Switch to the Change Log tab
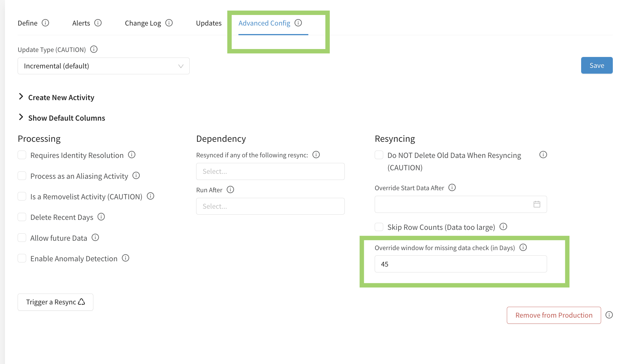 (143, 23)
